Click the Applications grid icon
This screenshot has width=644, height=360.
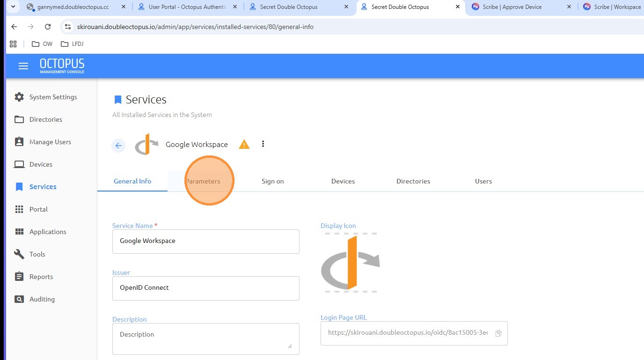19,232
